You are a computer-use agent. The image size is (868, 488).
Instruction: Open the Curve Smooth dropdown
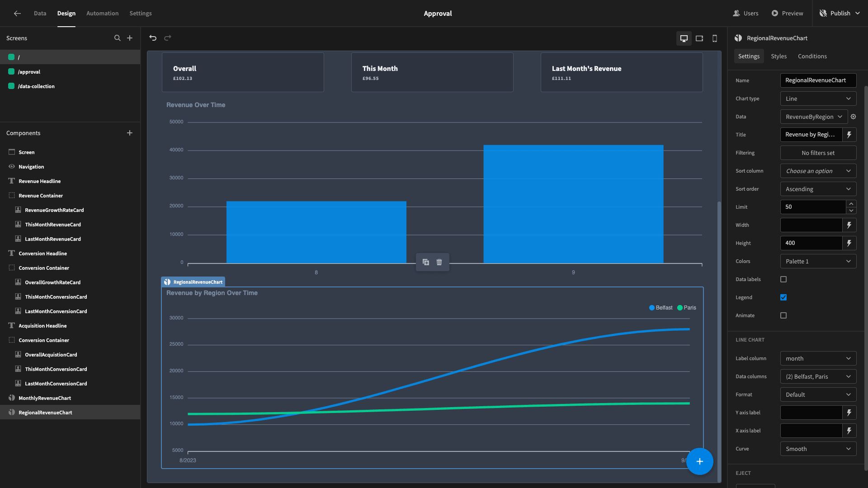818,449
